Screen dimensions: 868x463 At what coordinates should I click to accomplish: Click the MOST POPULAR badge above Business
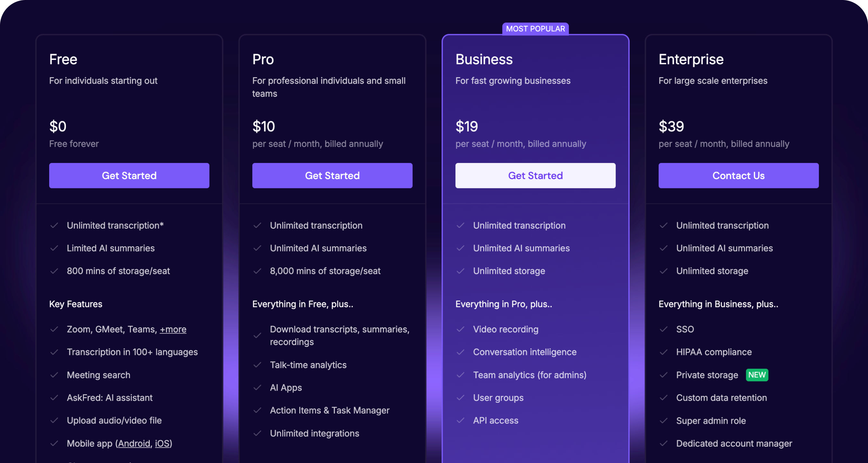(535, 29)
